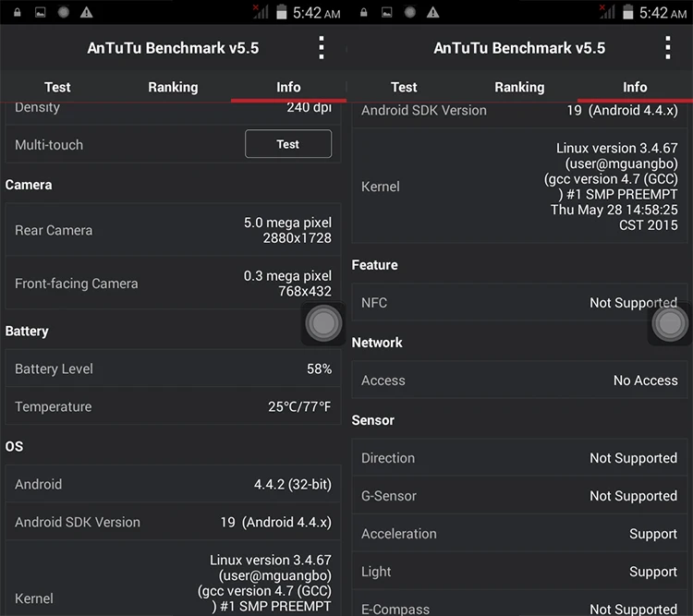Tap warning triangle icon in left status bar

[86, 12]
